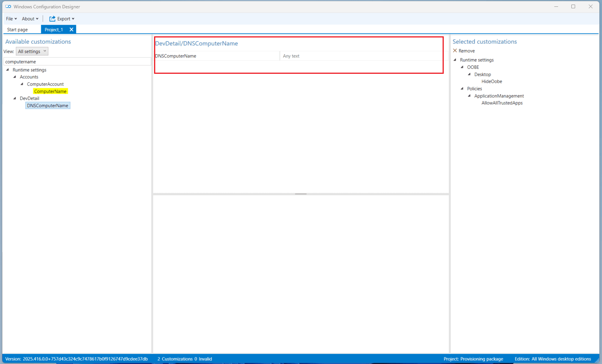Viewport: 602px width, 364px height.
Task: Select DNSComputerName in the available tree
Action: pyautogui.click(x=48, y=106)
